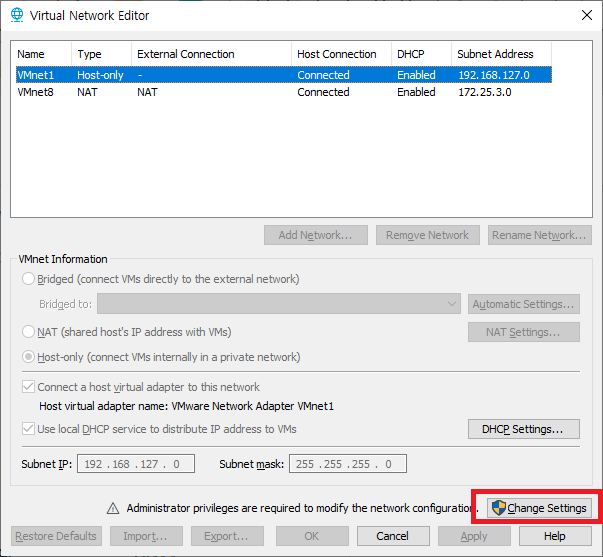Click the warning triangle icon beside administrator message

tap(113, 508)
